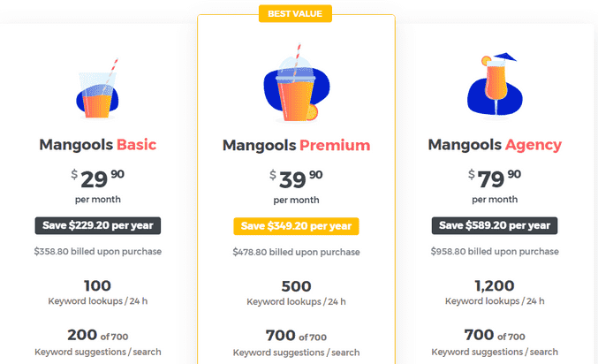
Task: Click the Mangools Basic juice glass icon
Action: (x=98, y=91)
